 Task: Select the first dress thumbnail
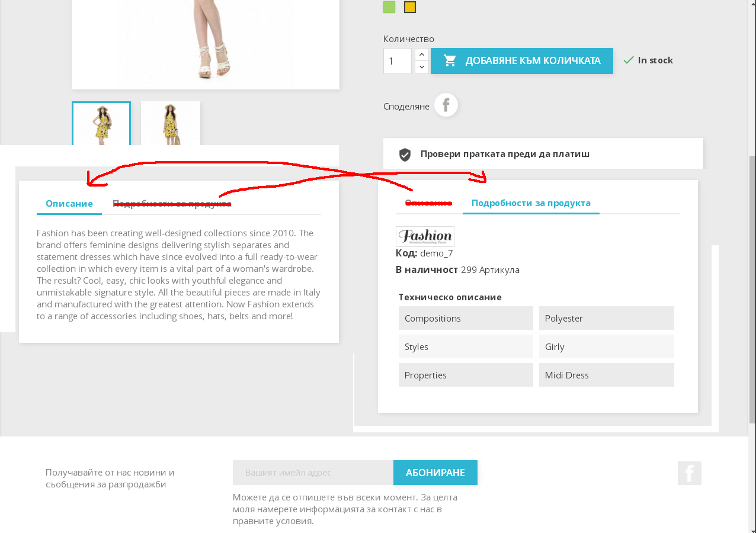click(x=101, y=123)
